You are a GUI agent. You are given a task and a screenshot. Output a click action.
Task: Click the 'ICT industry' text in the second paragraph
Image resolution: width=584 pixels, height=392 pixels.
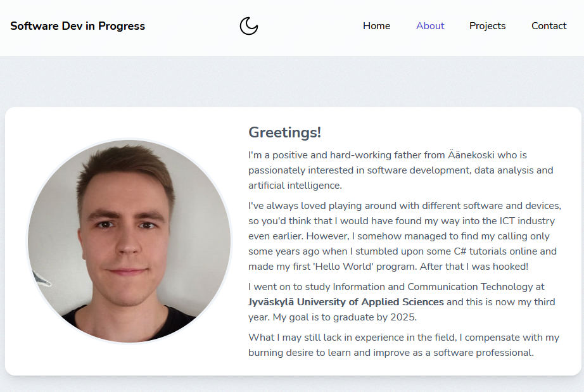tap(527, 221)
